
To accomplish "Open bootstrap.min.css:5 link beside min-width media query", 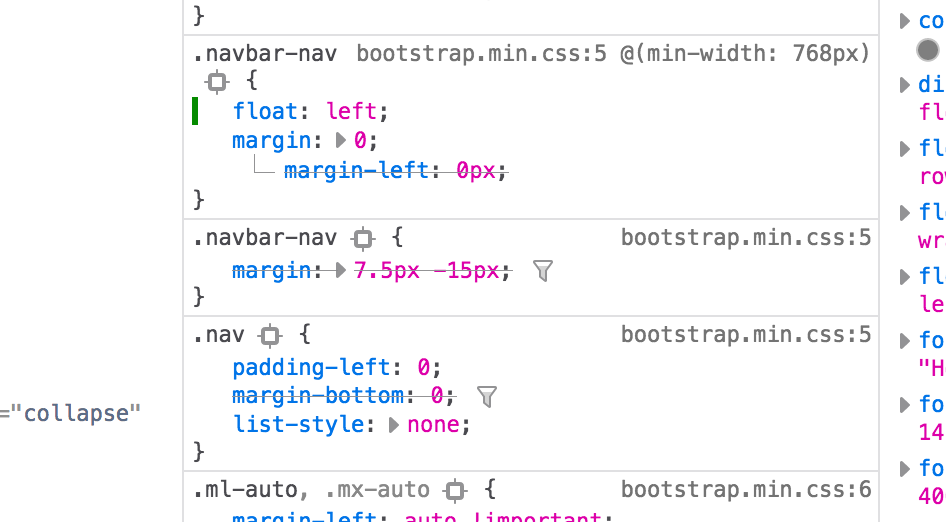I will click(481, 53).
